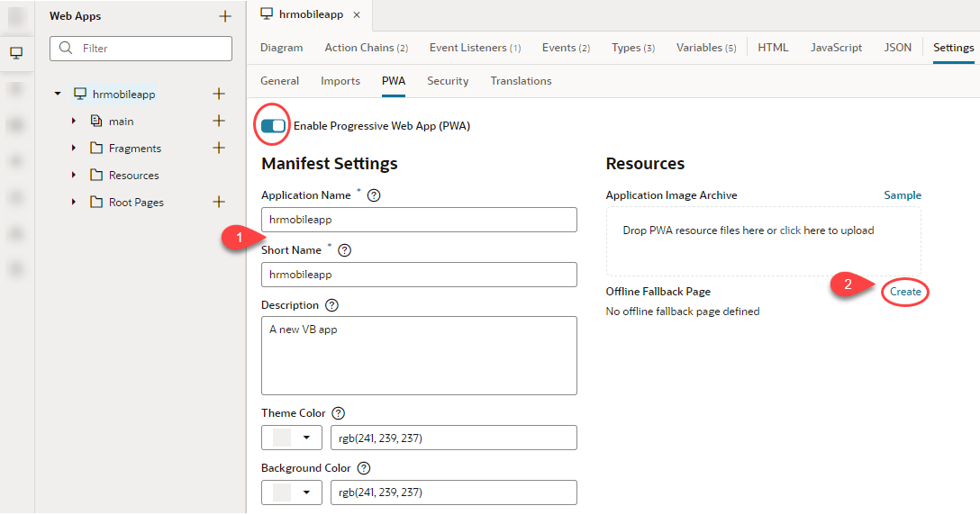Screen dimensions: 980x515
Task: Click the Background Color rgb value field
Action: [454, 492]
